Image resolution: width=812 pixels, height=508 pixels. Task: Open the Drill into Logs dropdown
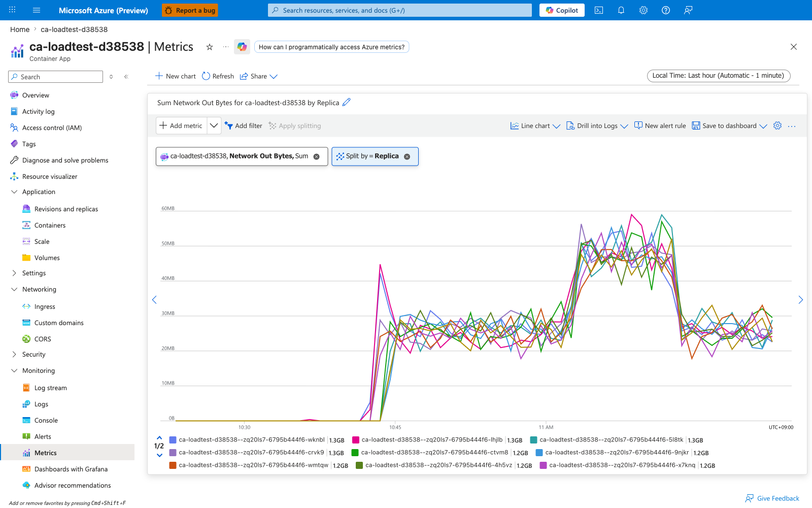coord(597,126)
